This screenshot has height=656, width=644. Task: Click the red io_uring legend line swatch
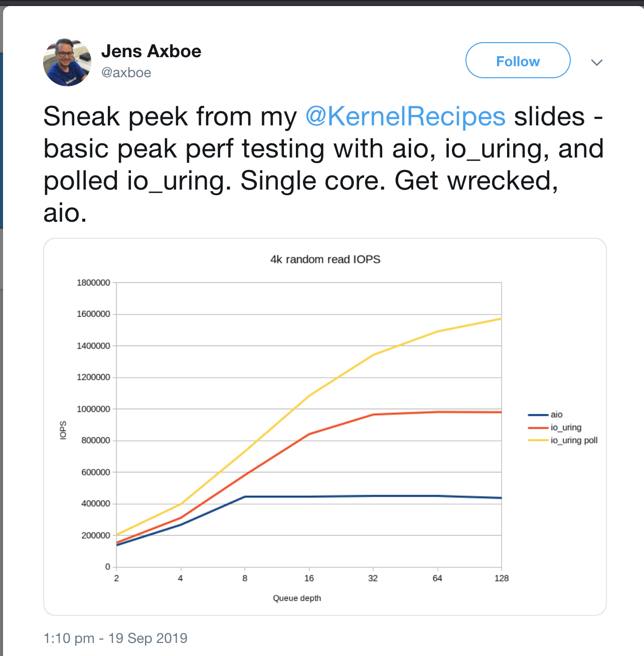pyautogui.click(x=538, y=428)
